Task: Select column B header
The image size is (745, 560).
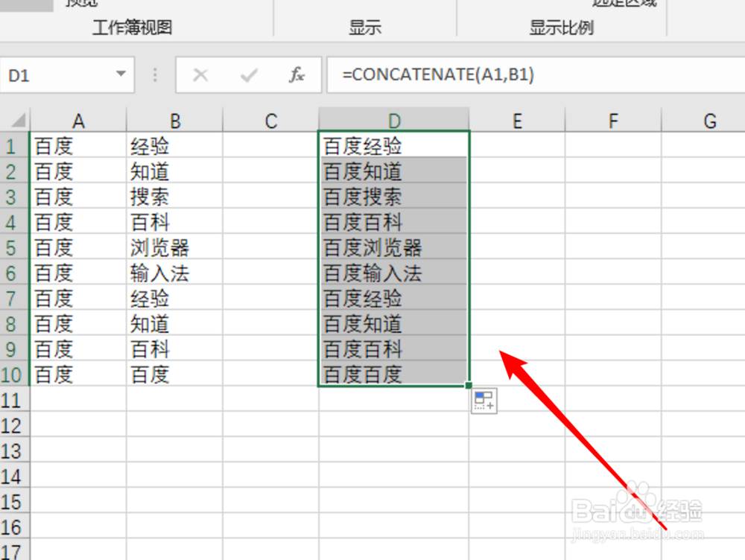Action: 175,121
